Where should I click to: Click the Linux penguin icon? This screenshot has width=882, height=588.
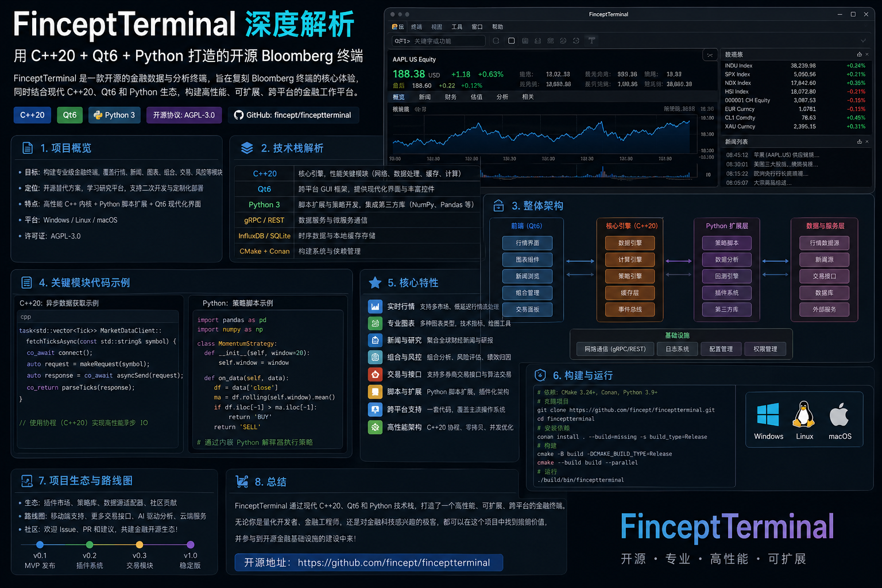pos(804,414)
